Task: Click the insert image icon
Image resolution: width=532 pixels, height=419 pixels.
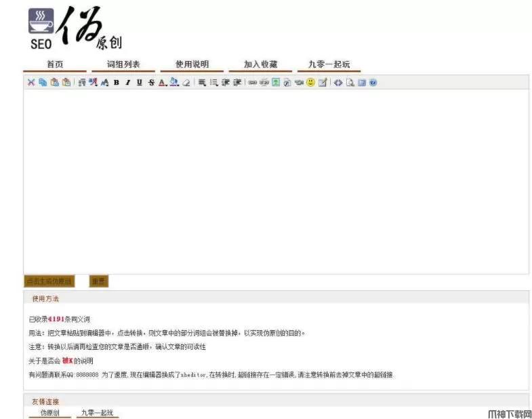Action: click(276, 82)
